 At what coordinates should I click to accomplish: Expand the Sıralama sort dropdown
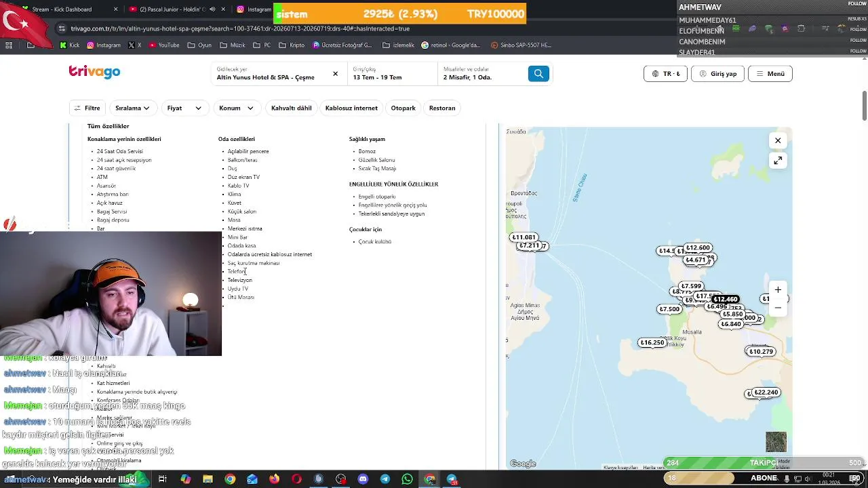[x=132, y=108]
